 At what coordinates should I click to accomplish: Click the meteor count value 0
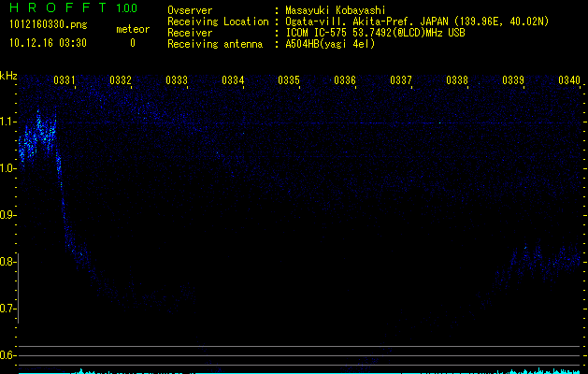(133, 43)
